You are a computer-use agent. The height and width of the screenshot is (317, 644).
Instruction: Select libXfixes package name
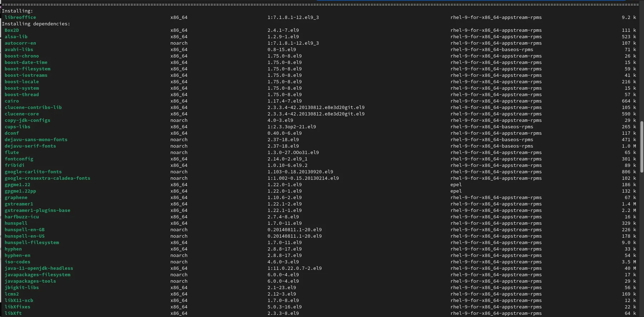(18, 307)
